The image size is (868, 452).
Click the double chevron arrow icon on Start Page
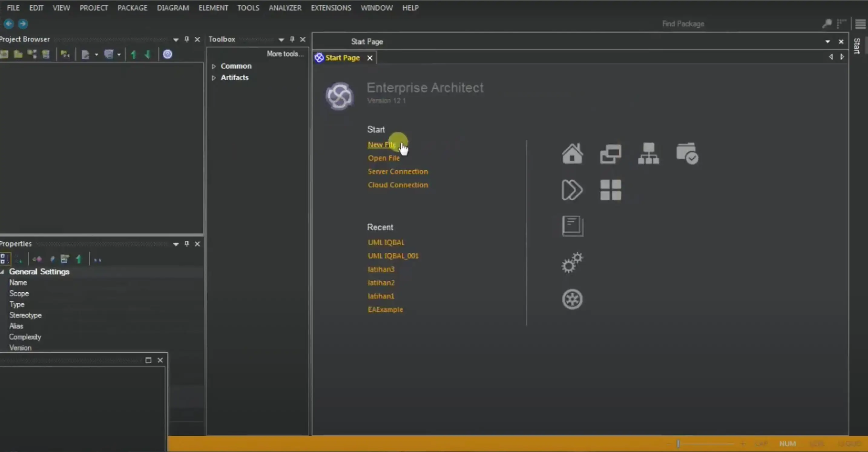(x=572, y=190)
